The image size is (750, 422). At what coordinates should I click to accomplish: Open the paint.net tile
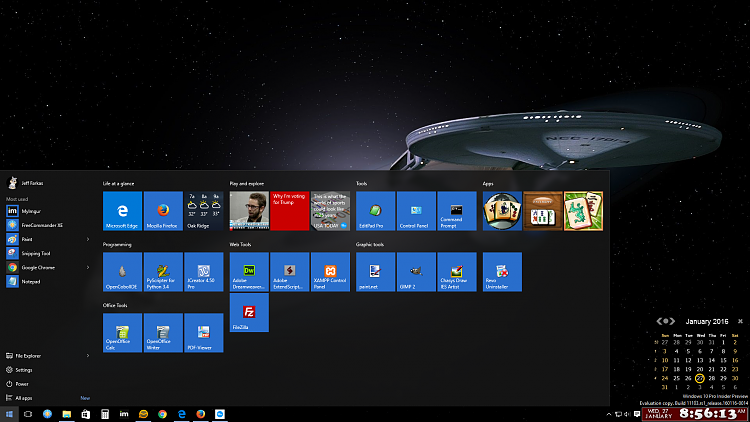click(375, 272)
